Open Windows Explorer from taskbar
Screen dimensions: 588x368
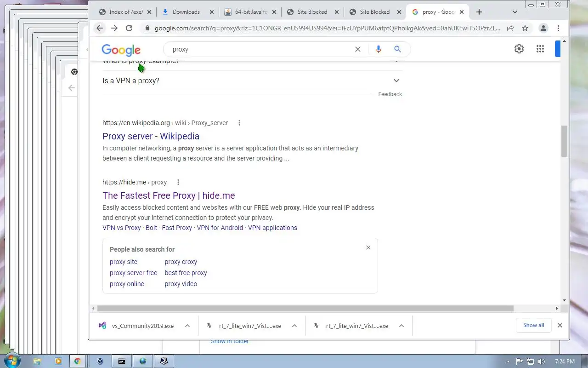point(37,362)
